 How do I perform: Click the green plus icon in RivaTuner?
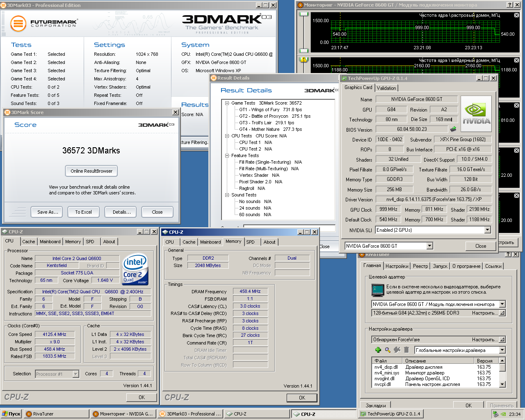tap(378, 350)
